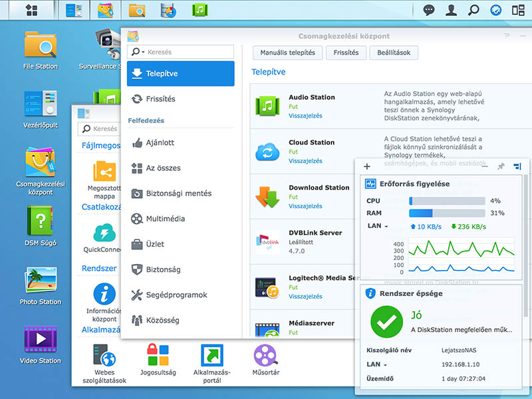Screen dimensions: 532x399
Task: Open the user account options icon
Action: (452, 10)
